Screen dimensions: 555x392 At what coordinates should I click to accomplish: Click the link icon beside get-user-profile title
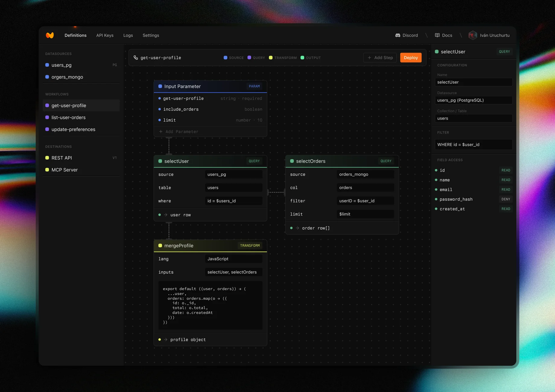click(135, 57)
